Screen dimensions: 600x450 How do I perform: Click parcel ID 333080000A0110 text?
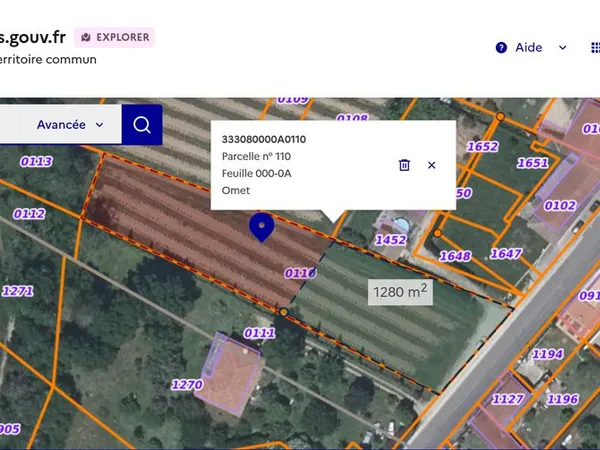coord(264,139)
